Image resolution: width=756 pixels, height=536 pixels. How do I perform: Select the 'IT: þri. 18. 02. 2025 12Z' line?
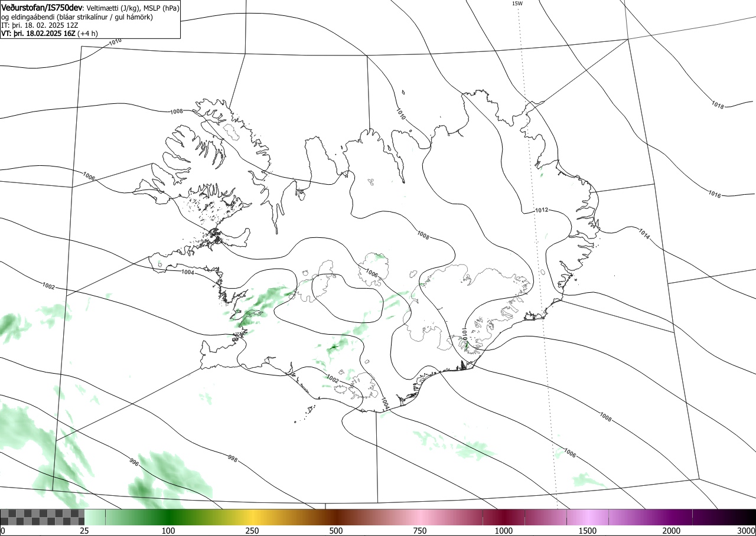[40, 25]
